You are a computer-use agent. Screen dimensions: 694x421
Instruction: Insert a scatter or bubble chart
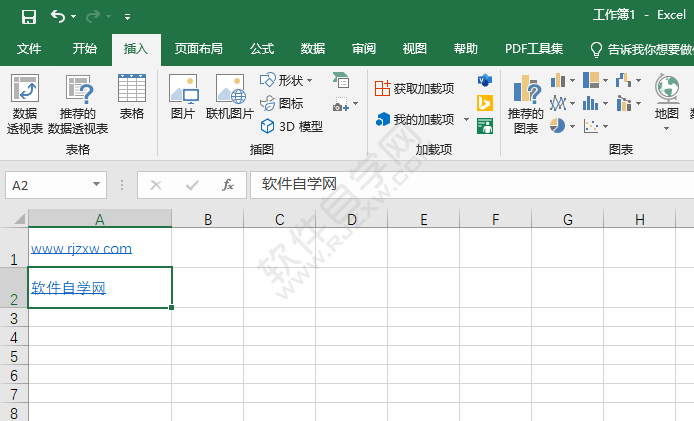[x=595, y=127]
